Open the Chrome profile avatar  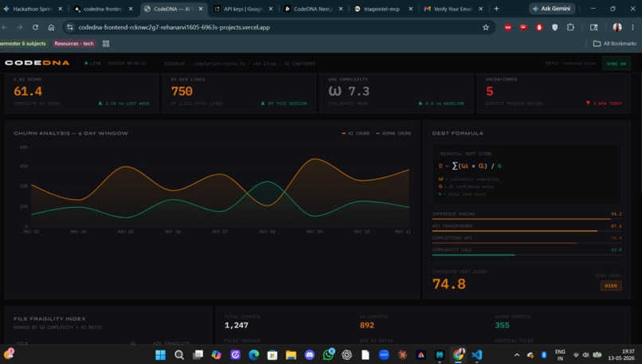click(617, 27)
